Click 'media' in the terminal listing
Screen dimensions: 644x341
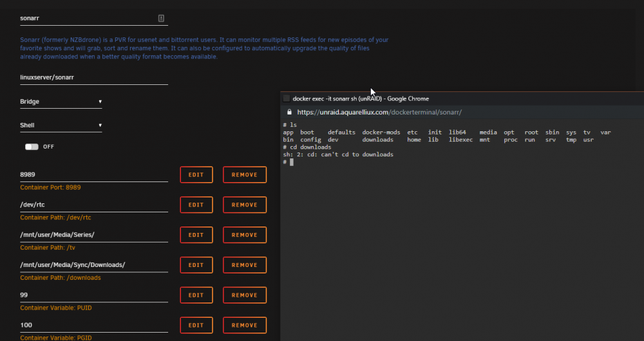[488, 133]
